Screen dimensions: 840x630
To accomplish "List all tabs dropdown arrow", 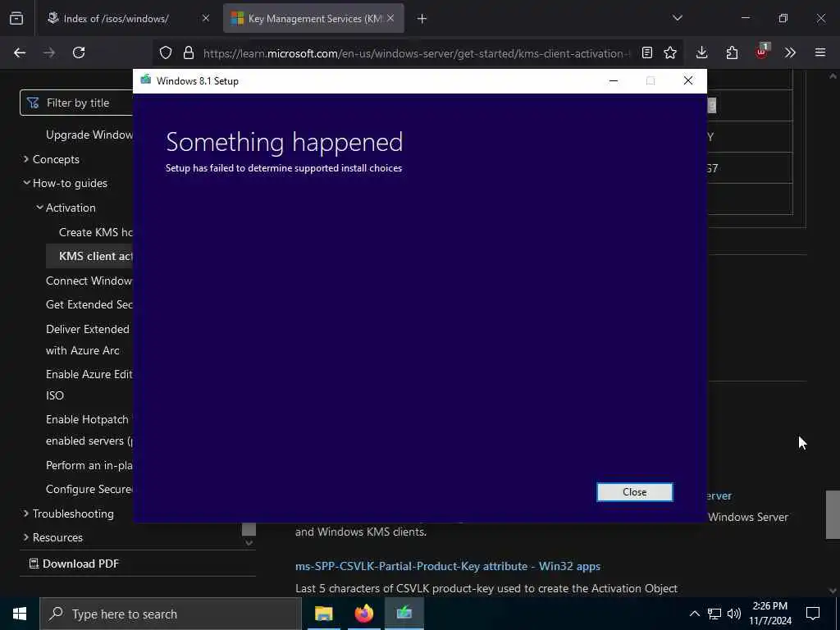I will (677, 18).
